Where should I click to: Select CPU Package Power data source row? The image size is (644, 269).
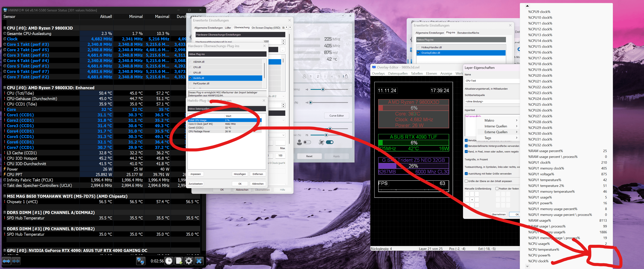pos(224,131)
